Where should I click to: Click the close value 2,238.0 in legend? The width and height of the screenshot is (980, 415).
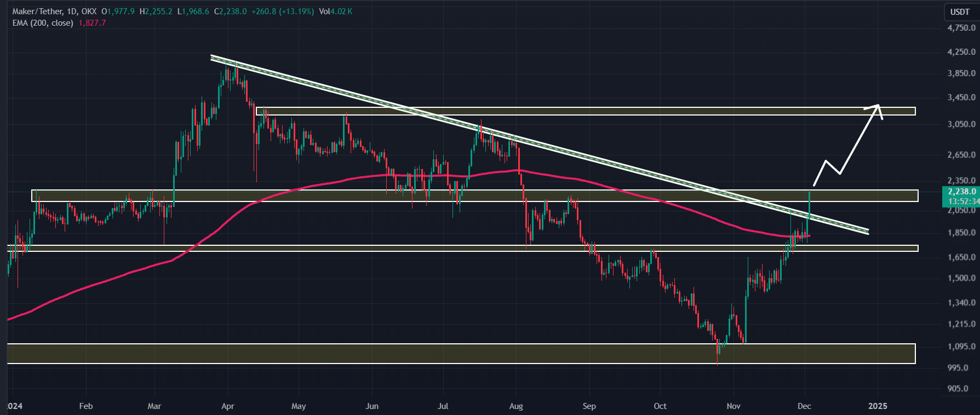tap(233, 11)
